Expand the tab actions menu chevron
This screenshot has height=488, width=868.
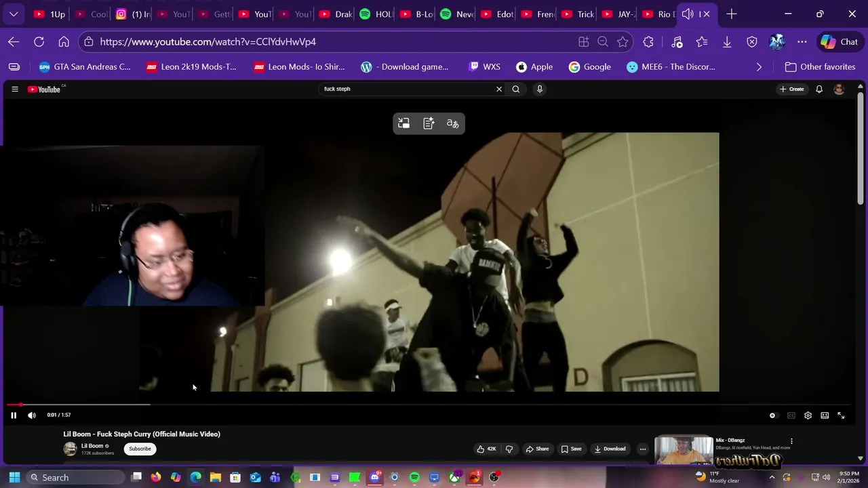tap(14, 14)
